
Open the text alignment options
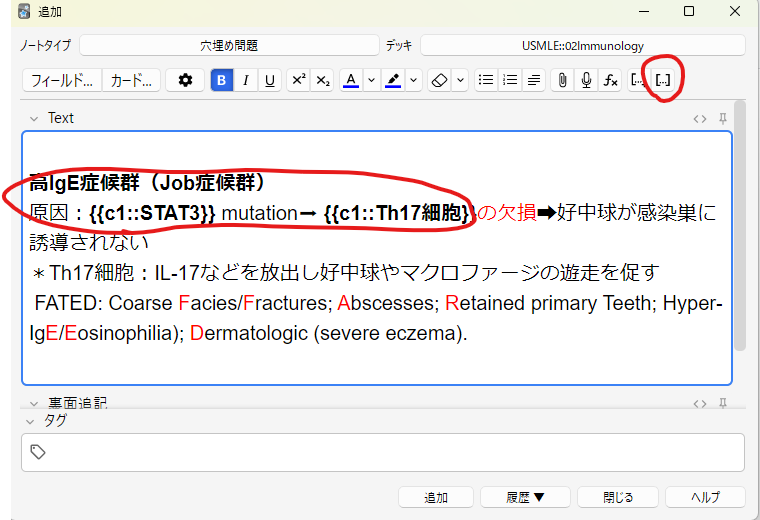click(x=534, y=80)
